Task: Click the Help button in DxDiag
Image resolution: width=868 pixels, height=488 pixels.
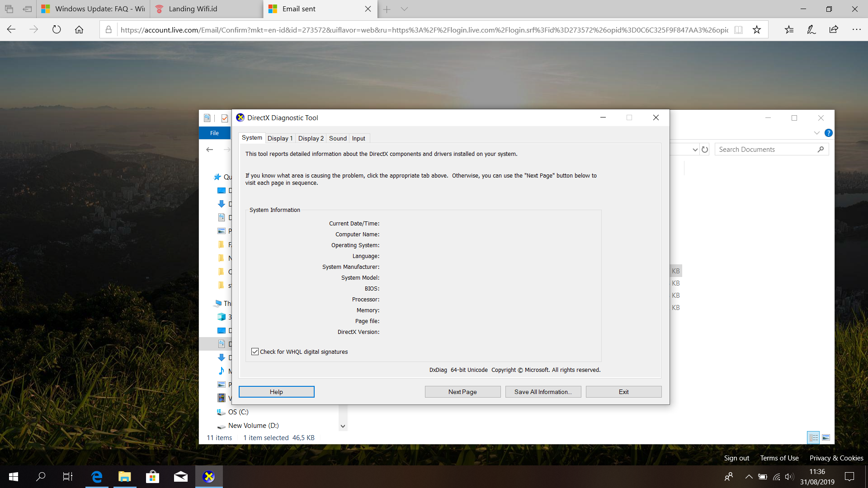Action: pos(276,392)
